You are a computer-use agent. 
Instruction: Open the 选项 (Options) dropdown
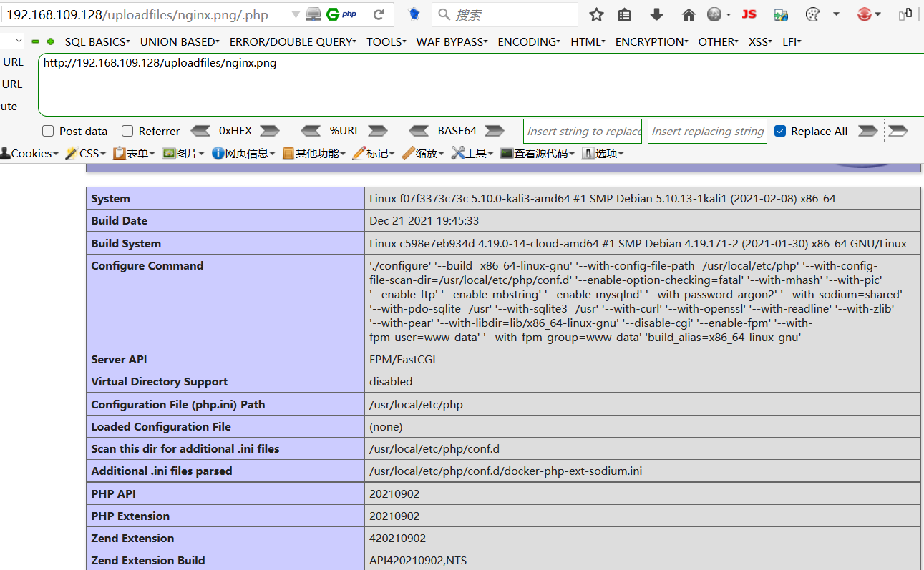[603, 153]
